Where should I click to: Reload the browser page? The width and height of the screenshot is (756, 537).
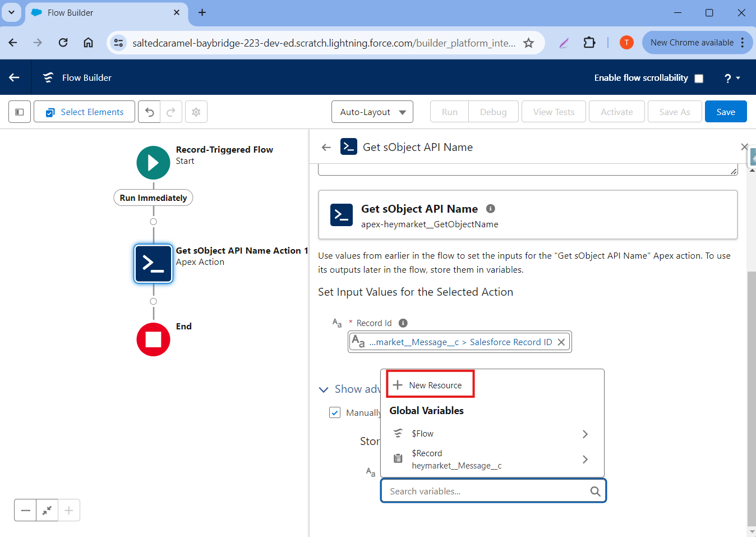[63, 43]
